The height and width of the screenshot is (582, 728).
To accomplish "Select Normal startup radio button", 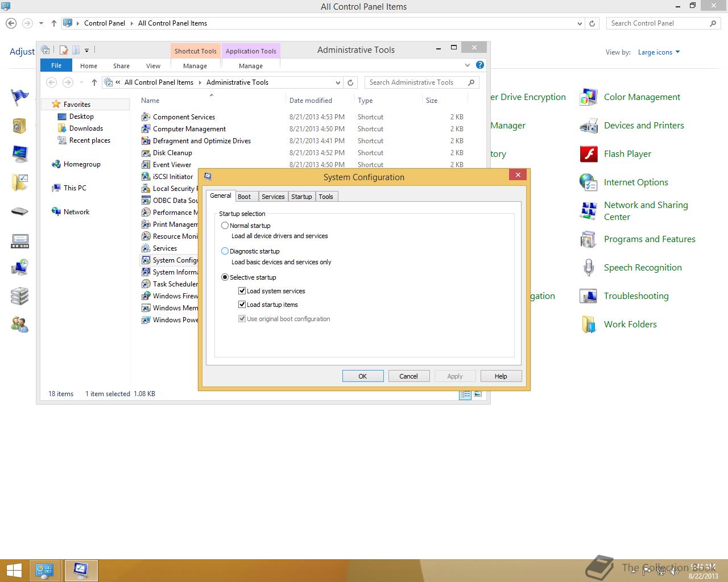I will pyautogui.click(x=225, y=226).
